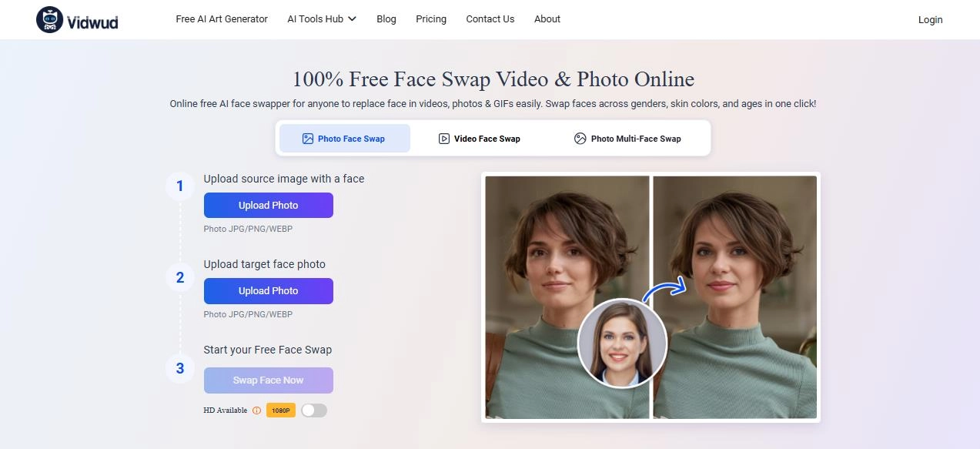Screen dimensions: 980x449
Task: Click the Login link
Action: 930,19
